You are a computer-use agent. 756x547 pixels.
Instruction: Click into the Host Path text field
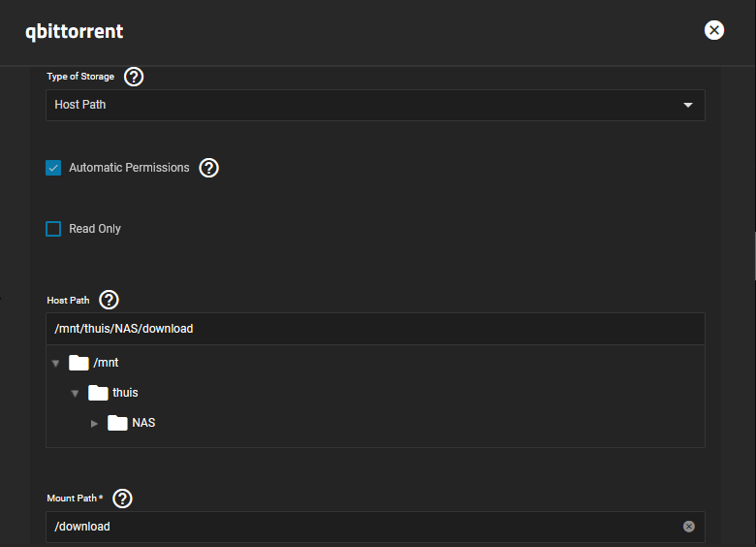coord(375,329)
